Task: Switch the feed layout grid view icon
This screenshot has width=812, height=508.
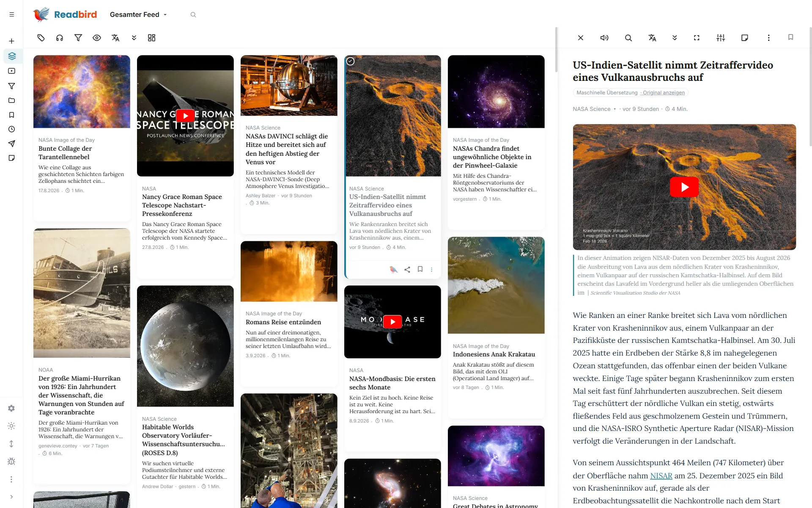Action: tap(152, 38)
